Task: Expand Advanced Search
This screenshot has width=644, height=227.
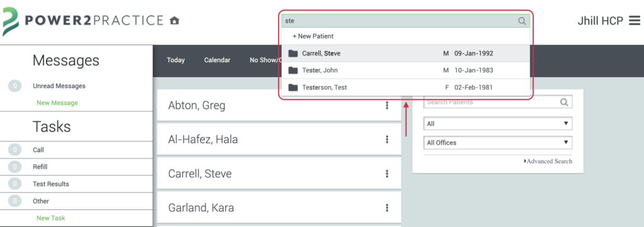Action: (548, 162)
